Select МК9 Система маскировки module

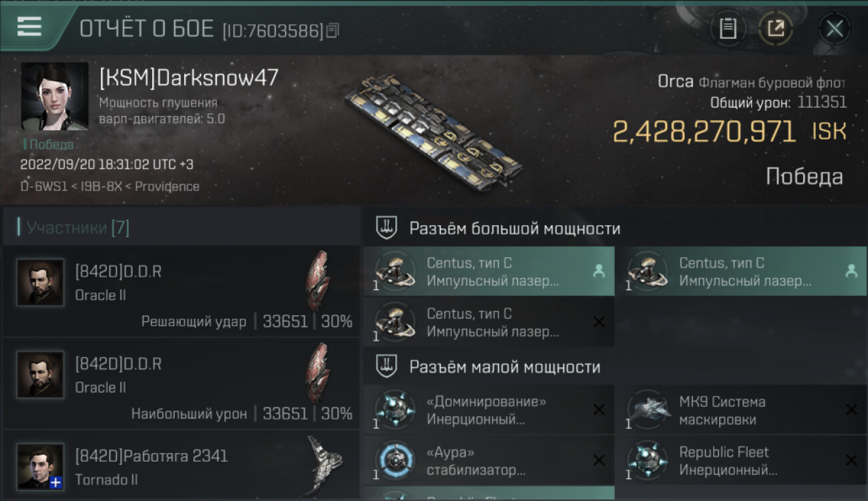coord(741,410)
